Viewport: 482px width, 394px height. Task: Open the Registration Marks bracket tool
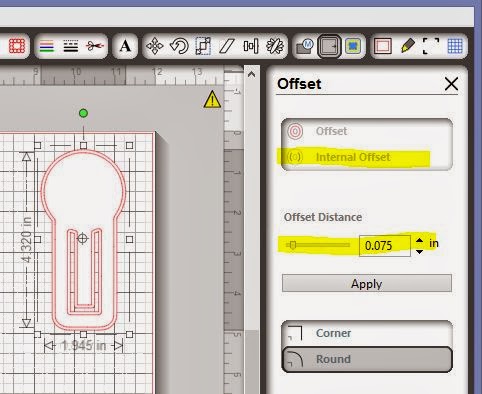(431, 46)
